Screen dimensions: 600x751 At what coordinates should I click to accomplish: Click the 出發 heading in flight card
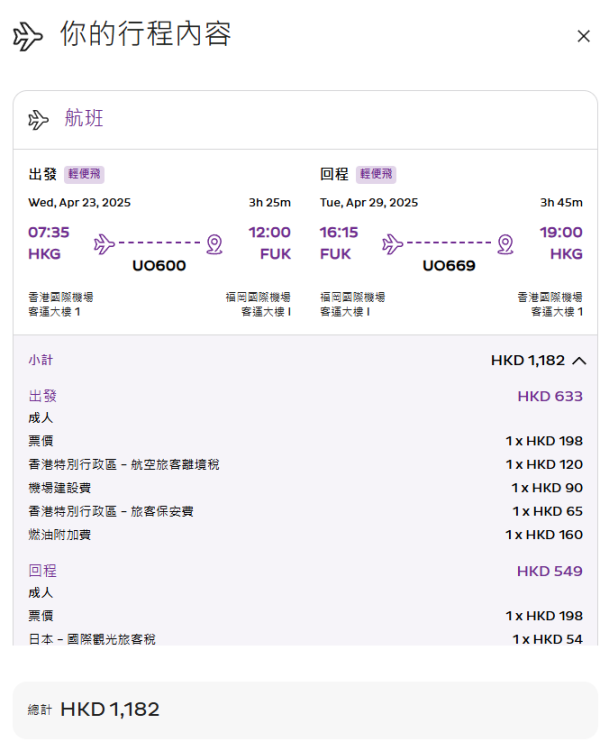[x=43, y=174]
